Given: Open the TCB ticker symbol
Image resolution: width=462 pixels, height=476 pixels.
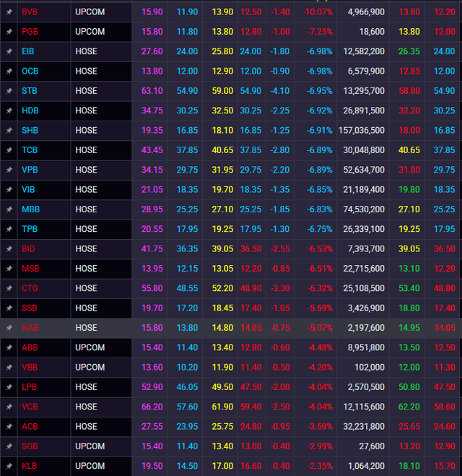Looking at the screenshot, I should pos(30,150).
